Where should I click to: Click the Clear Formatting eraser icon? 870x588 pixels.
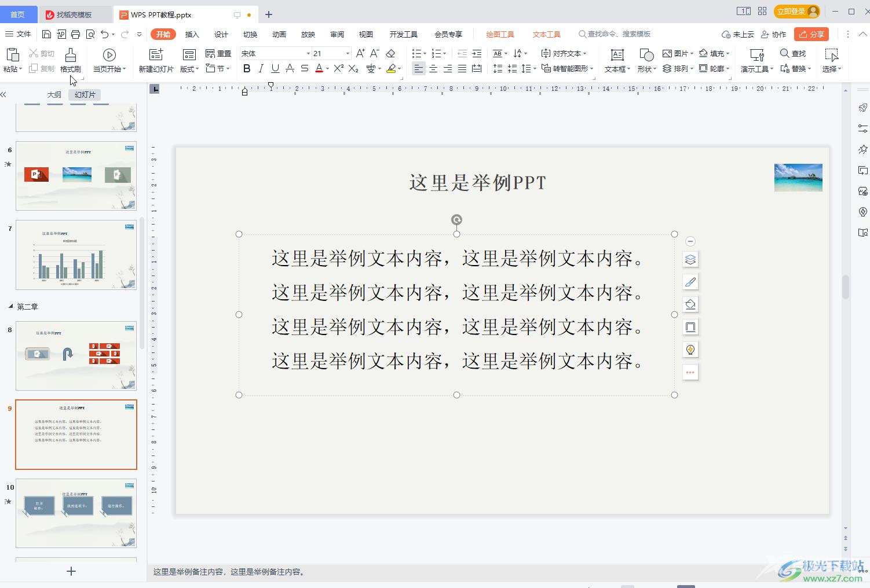(391, 53)
